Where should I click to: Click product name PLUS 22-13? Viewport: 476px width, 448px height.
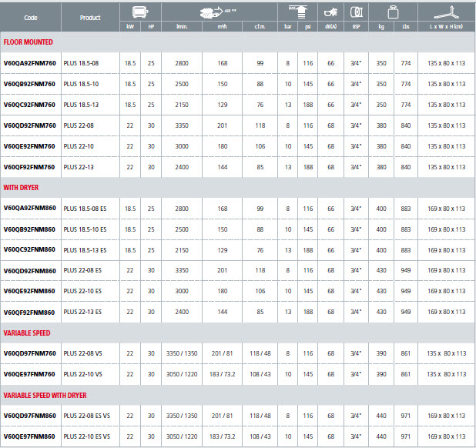[79, 167]
